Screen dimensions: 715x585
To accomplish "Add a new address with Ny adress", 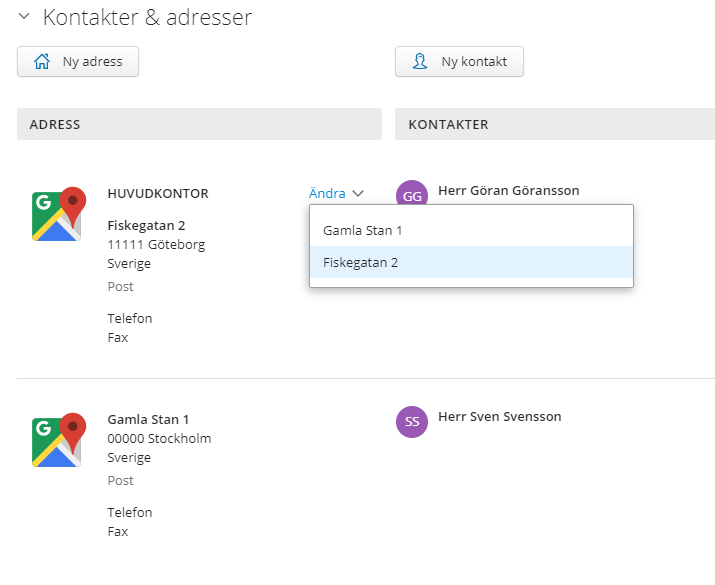I will click(x=78, y=62).
